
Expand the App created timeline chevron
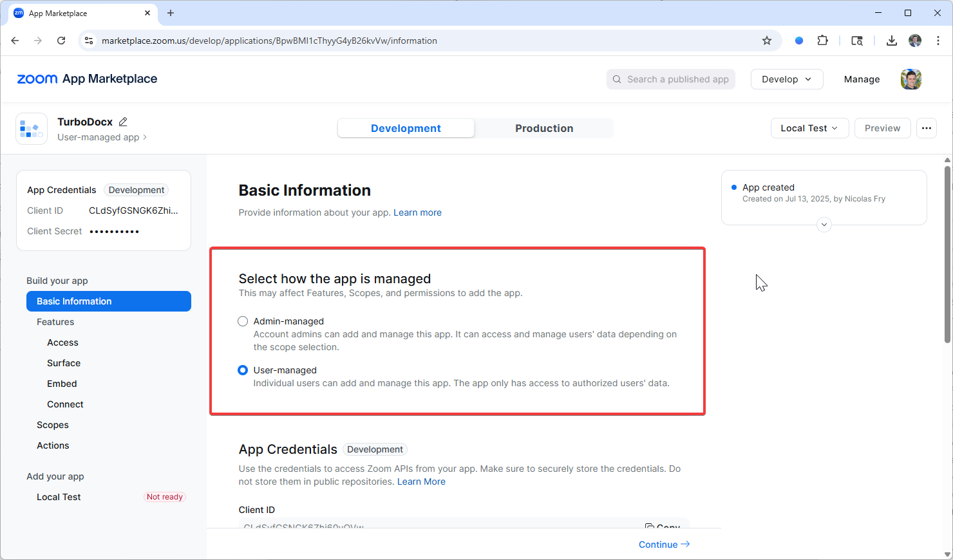(824, 225)
